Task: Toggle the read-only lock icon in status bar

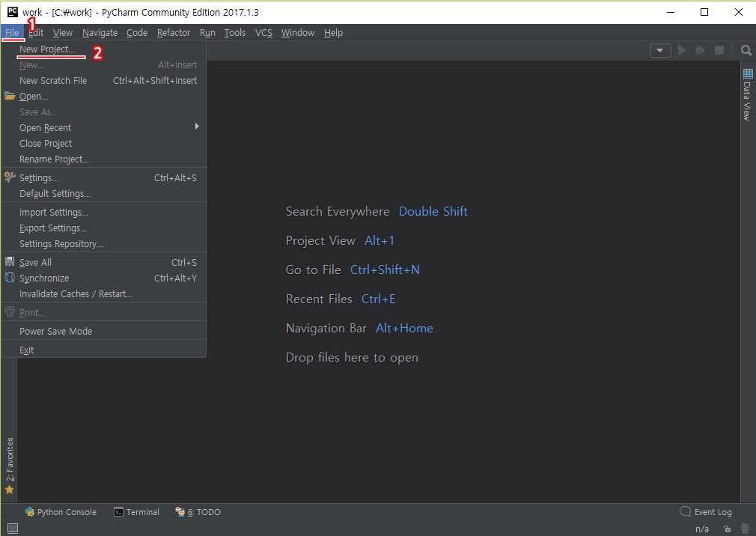Action: (726, 529)
